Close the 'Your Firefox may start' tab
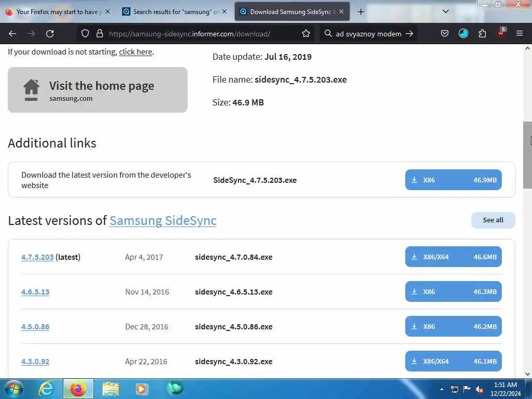The height and width of the screenshot is (399, 532). 108,11
